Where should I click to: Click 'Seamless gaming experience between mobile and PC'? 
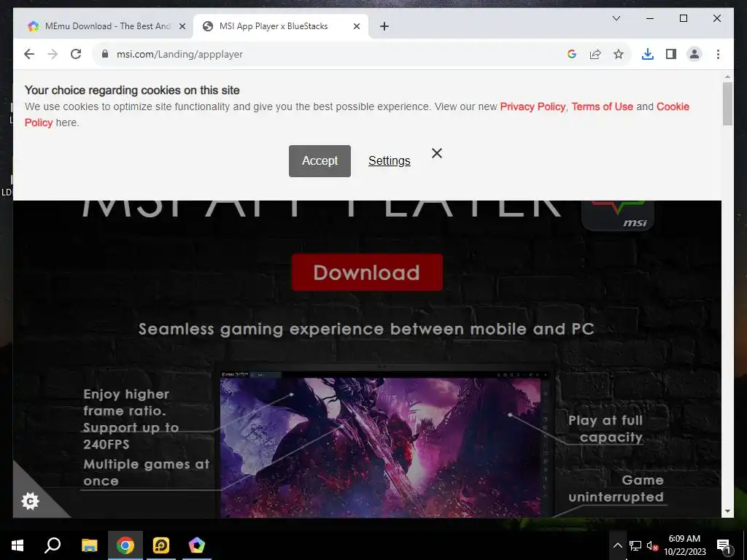[366, 329]
